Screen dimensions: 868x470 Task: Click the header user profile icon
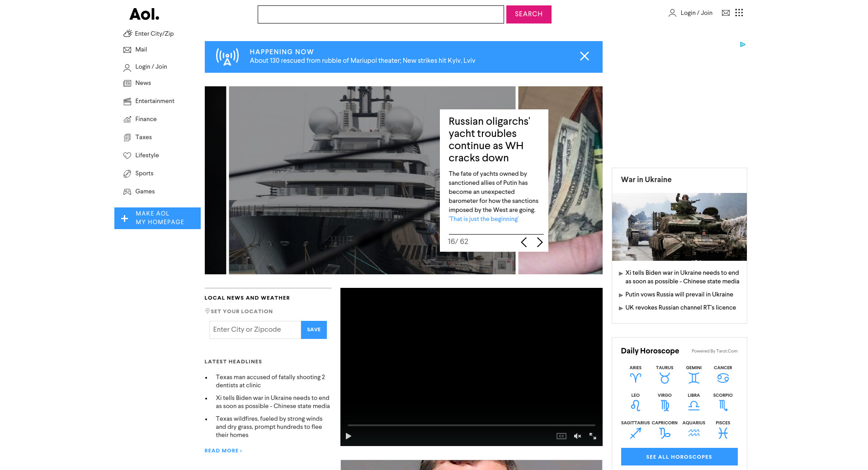(x=672, y=13)
